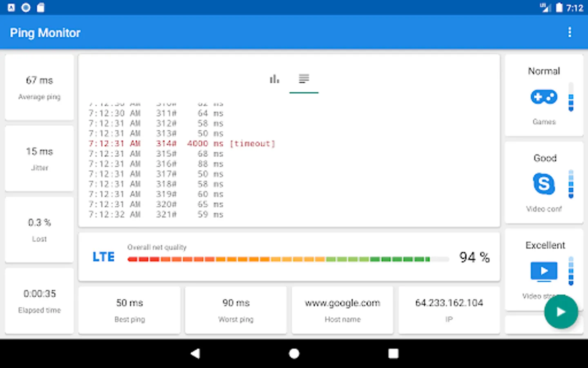This screenshot has height=368, width=588.
Task: Switch to the bar chart view tab
Action: tap(274, 79)
